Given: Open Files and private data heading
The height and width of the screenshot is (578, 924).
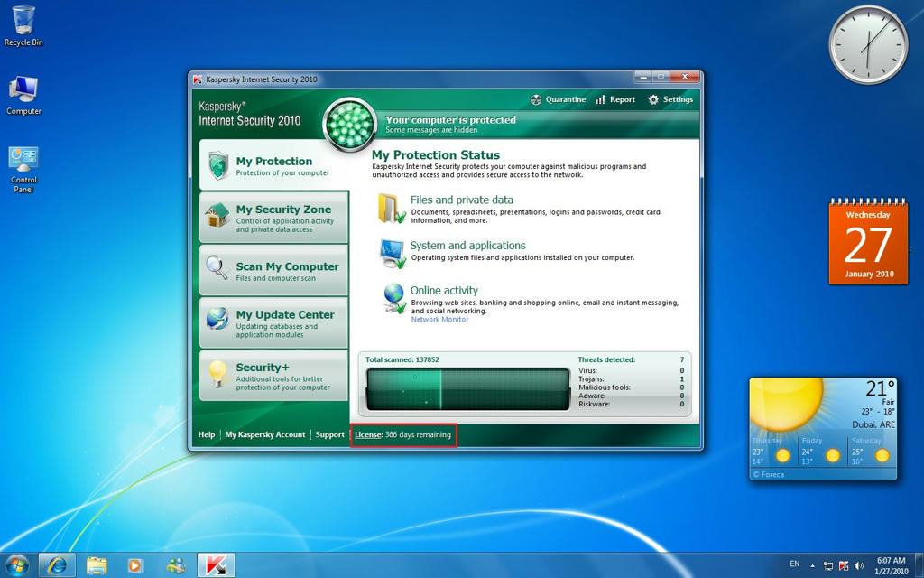Looking at the screenshot, I should click(461, 200).
